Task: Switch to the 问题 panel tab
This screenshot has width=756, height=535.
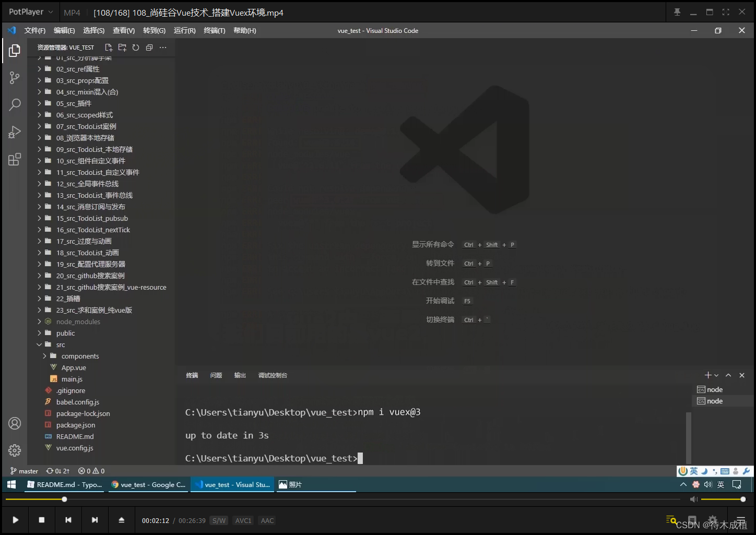Action: coord(216,375)
